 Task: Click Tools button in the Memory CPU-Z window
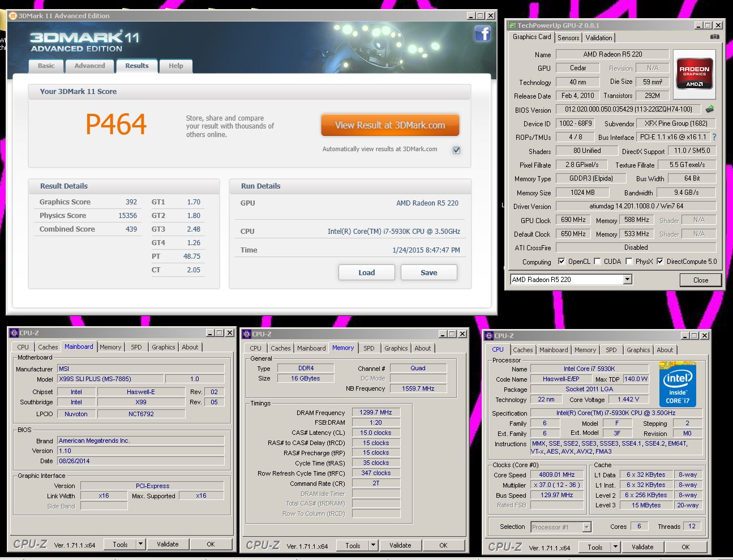353,545
